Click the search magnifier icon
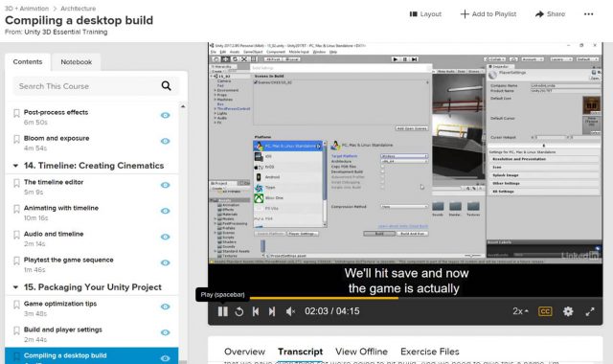Viewport: 613px width, 364px height. click(166, 85)
